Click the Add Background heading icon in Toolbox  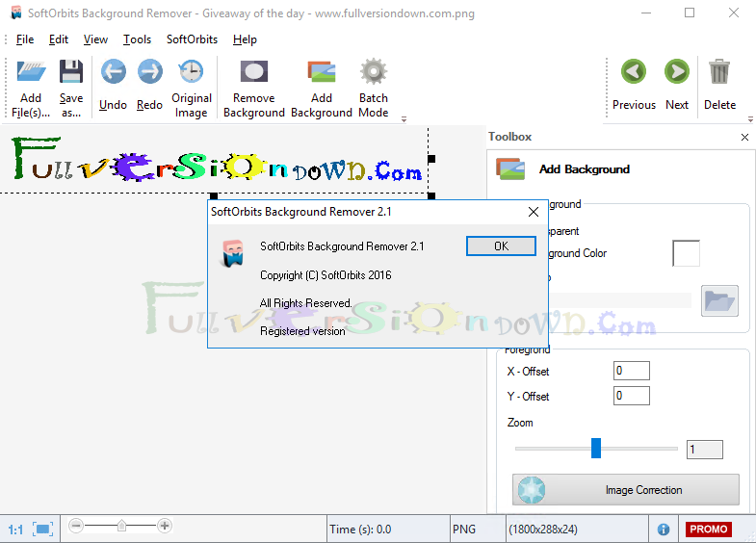coord(510,169)
